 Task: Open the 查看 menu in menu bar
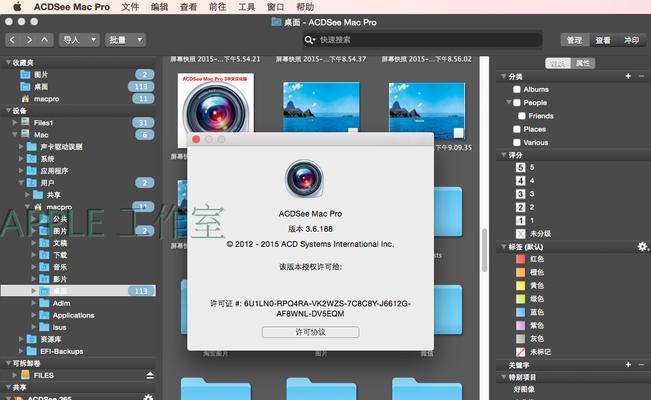coord(188,7)
